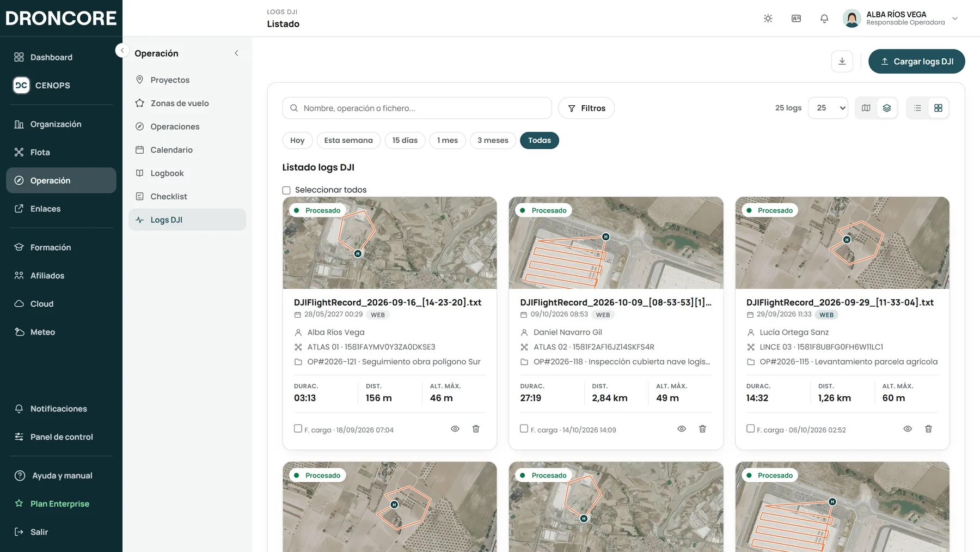The image size is (980, 552).
Task: Collapse the Operación submenu panel
Action: click(236, 53)
